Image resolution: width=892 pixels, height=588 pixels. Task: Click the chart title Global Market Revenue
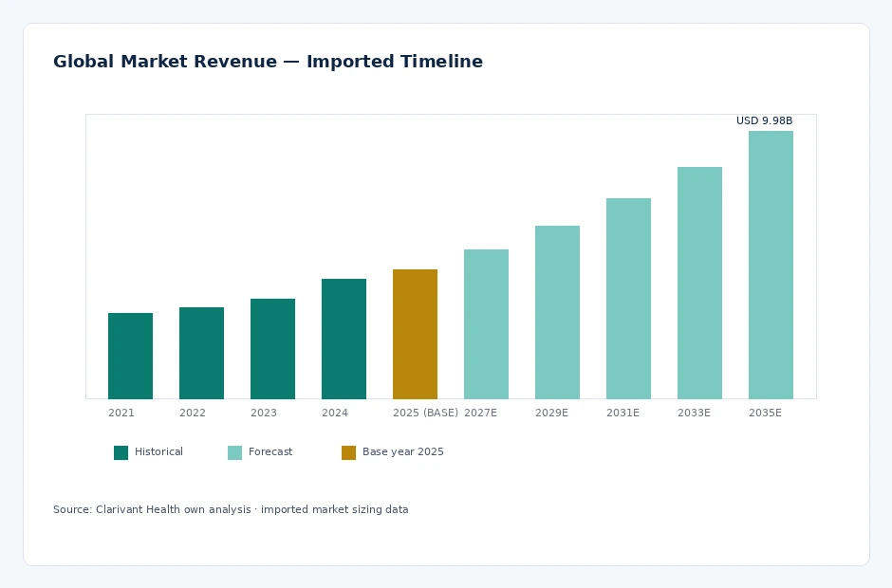tap(268, 62)
